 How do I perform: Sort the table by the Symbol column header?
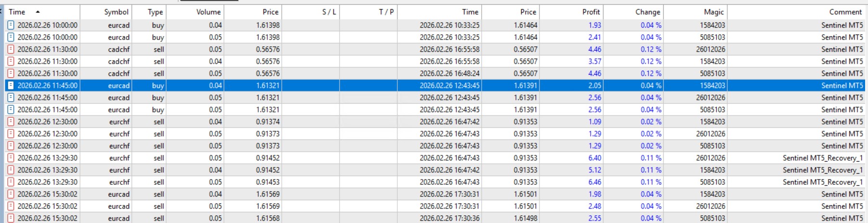coord(116,12)
